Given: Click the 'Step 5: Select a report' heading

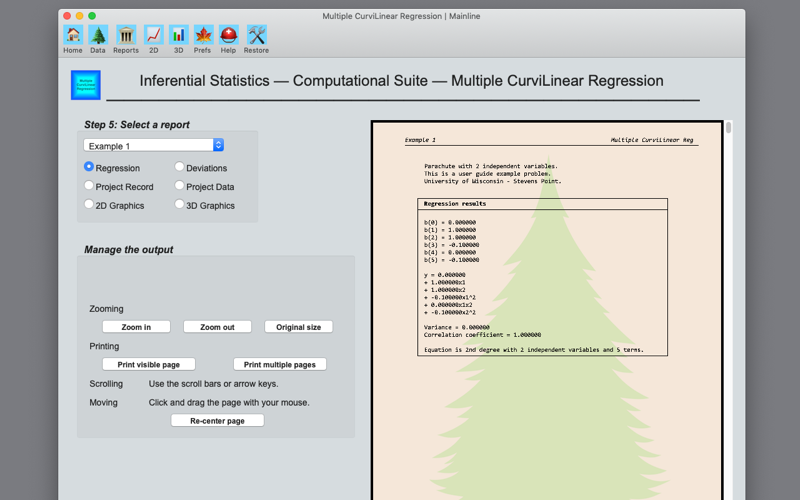Looking at the screenshot, I should pos(137,124).
